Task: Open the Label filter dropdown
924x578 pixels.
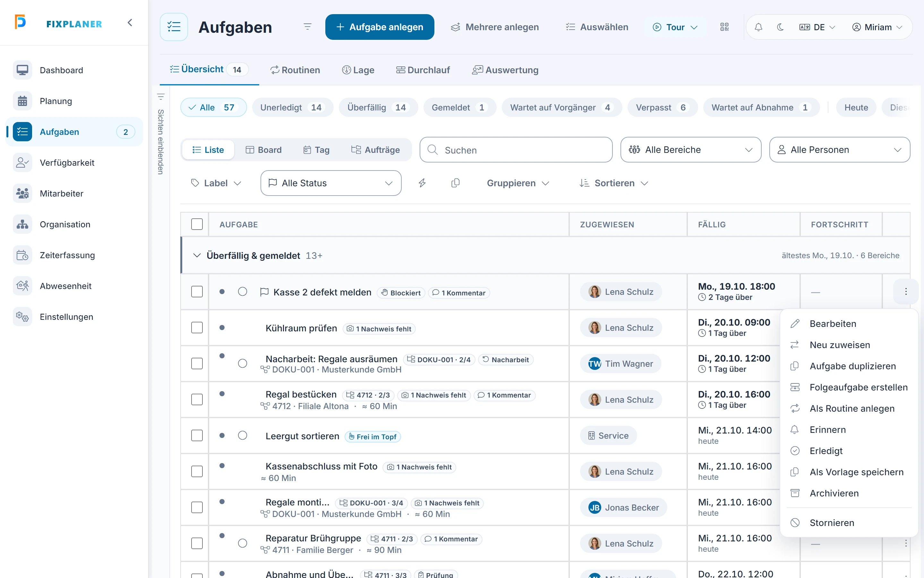Action: pyautogui.click(x=216, y=183)
